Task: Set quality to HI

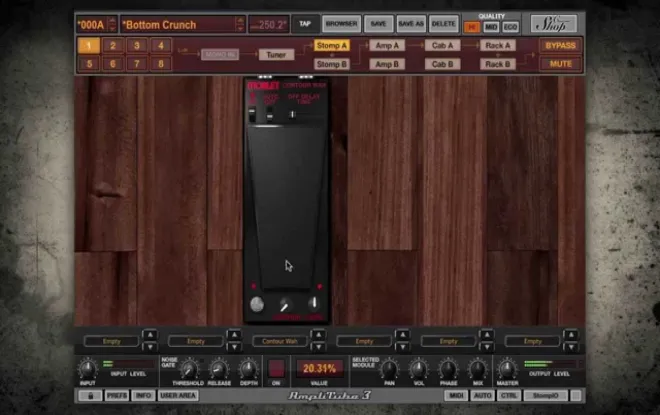Action: 472,27
